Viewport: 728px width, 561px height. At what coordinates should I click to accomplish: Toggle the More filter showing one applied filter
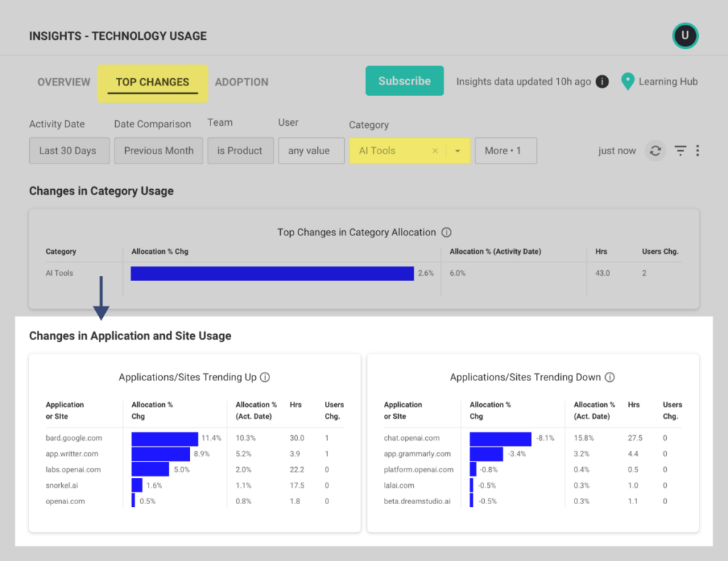[x=505, y=151]
